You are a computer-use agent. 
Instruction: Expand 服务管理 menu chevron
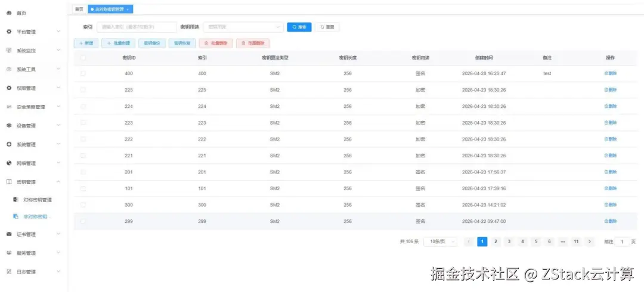click(x=58, y=253)
